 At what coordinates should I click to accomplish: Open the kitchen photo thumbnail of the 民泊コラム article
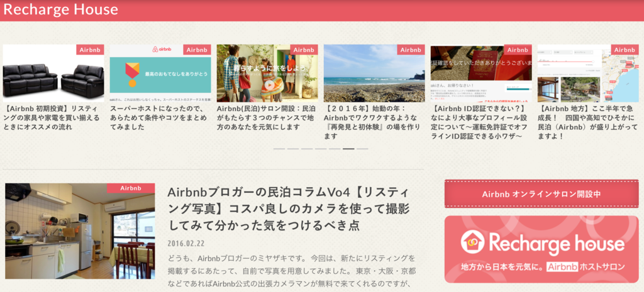[x=80, y=231]
